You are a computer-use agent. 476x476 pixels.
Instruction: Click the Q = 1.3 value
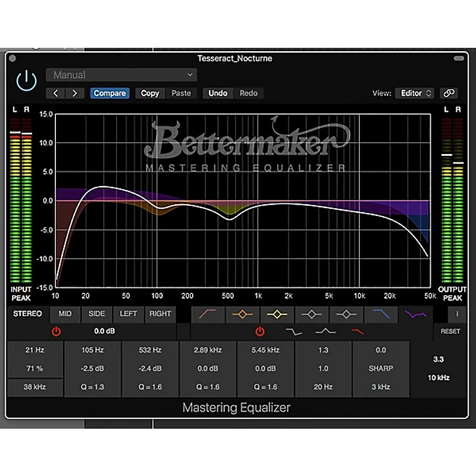(93, 387)
